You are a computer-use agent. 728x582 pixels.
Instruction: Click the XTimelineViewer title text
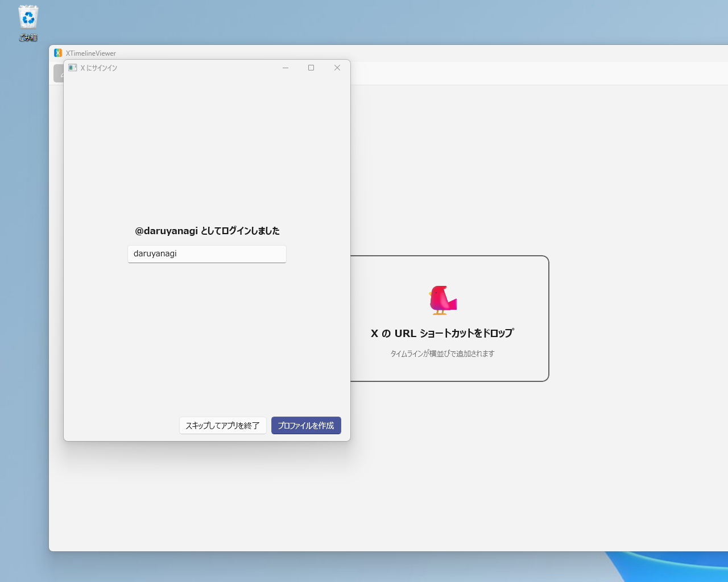(x=91, y=53)
